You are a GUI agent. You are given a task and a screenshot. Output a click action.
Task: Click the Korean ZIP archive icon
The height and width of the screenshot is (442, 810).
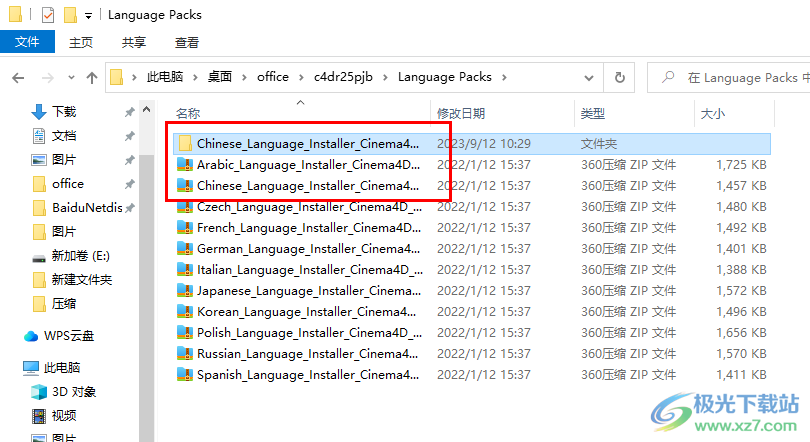(184, 312)
